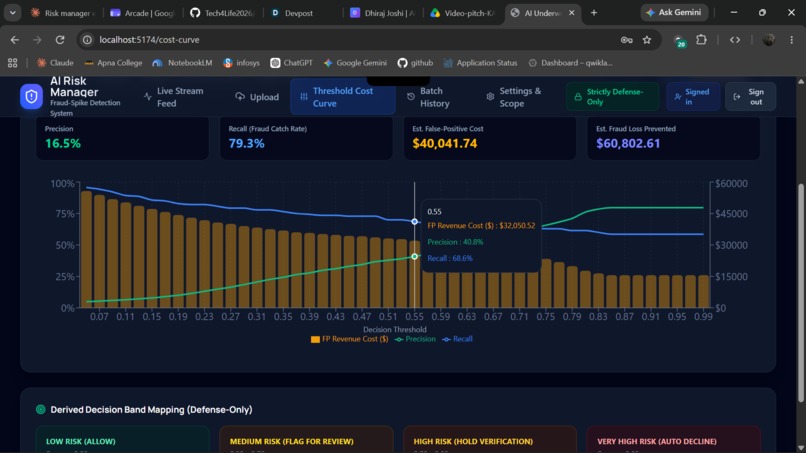Open the developer code brackets icon
The image size is (806, 453).
(x=735, y=40)
